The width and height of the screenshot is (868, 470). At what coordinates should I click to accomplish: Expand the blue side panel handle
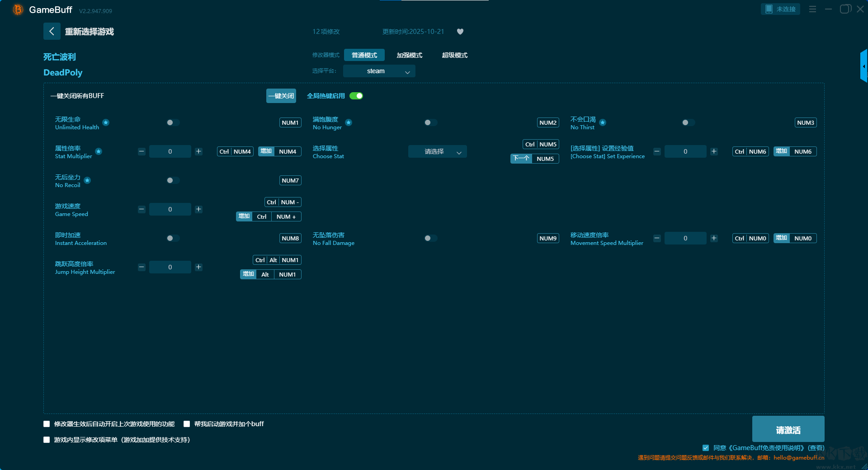point(863,66)
